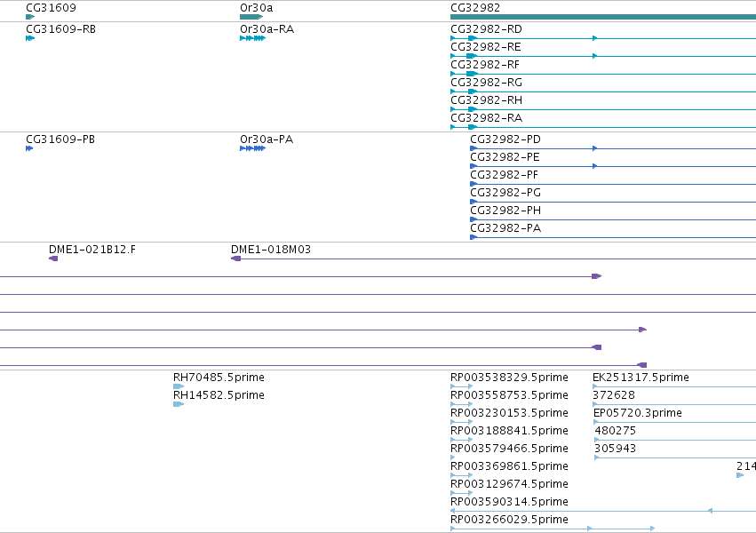
Task: Select EST RP003579466.5prime
Action: coord(509,449)
